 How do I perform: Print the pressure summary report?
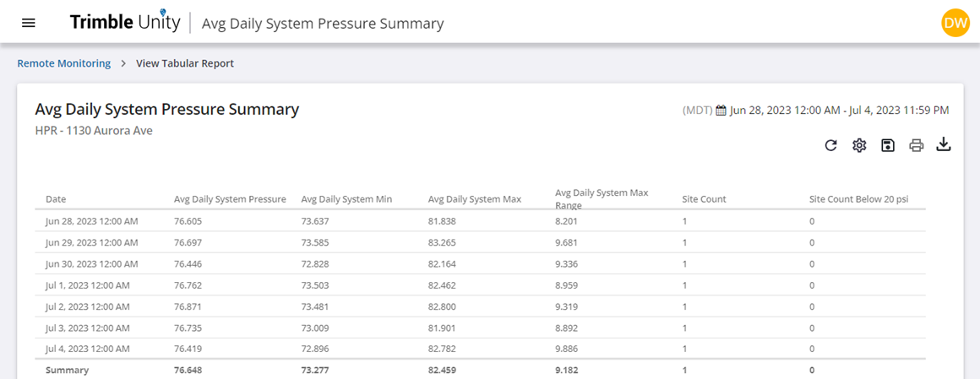coord(917,145)
